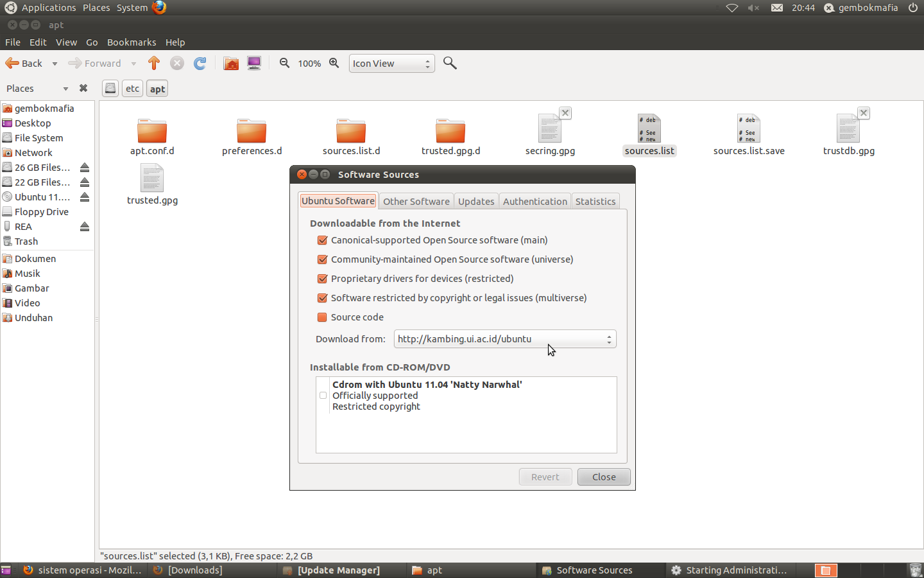This screenshot has height=578, width=924.
Task: Open the Icon View mode dropdown
Action: pyautogui.click(x=391, y=63)
